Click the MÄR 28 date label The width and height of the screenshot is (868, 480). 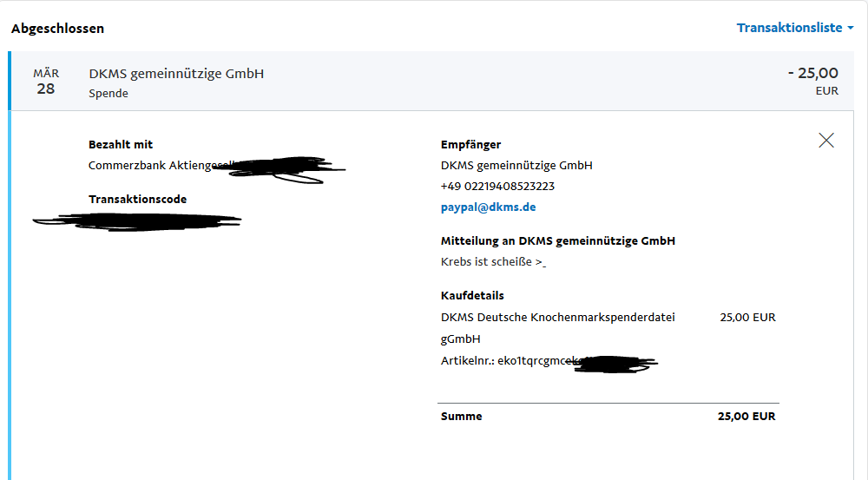[x=46, y=82]
